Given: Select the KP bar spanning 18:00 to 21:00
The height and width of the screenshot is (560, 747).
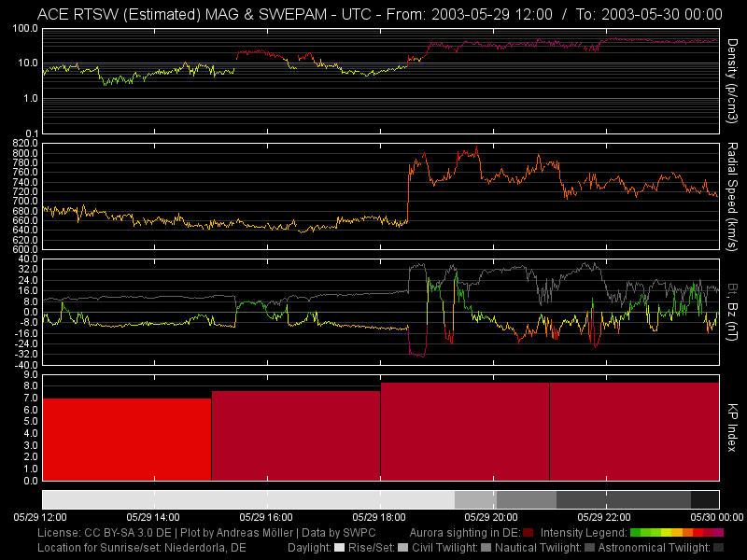Looking at the screenshot, I should [465, 431].
